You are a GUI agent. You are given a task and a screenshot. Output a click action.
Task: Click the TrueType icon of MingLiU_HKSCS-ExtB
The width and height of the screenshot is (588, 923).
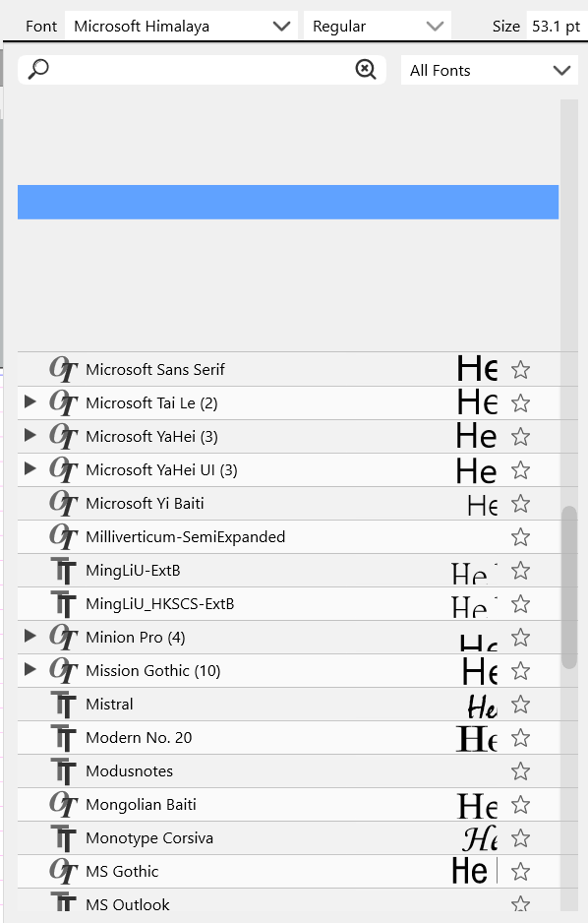pyautogui.click(x=63, y=604)
